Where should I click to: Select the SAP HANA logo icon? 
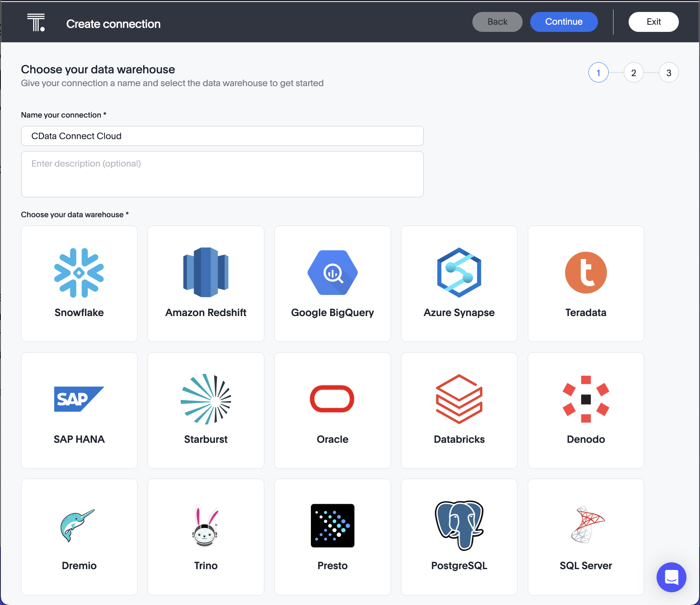coord(79,399)
